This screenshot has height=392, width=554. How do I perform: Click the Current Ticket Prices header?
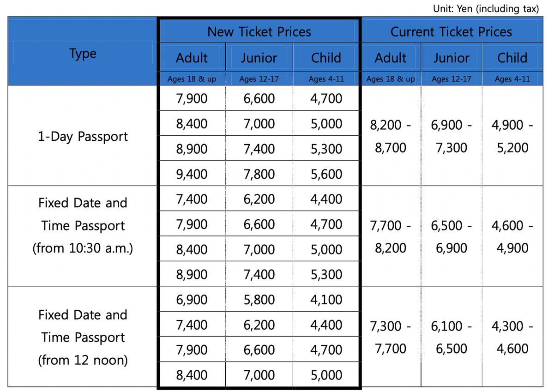pyautogui.click(x=451, y=32)
